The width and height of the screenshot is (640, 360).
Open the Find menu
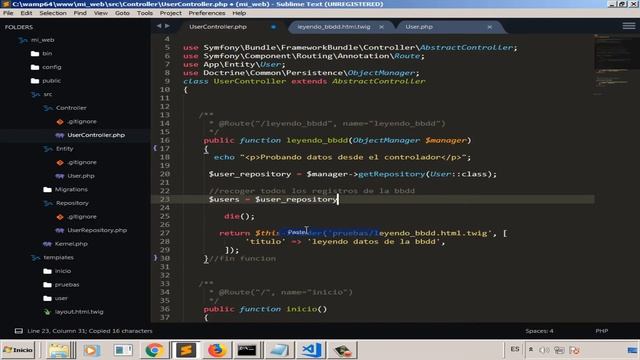point(80,13)
